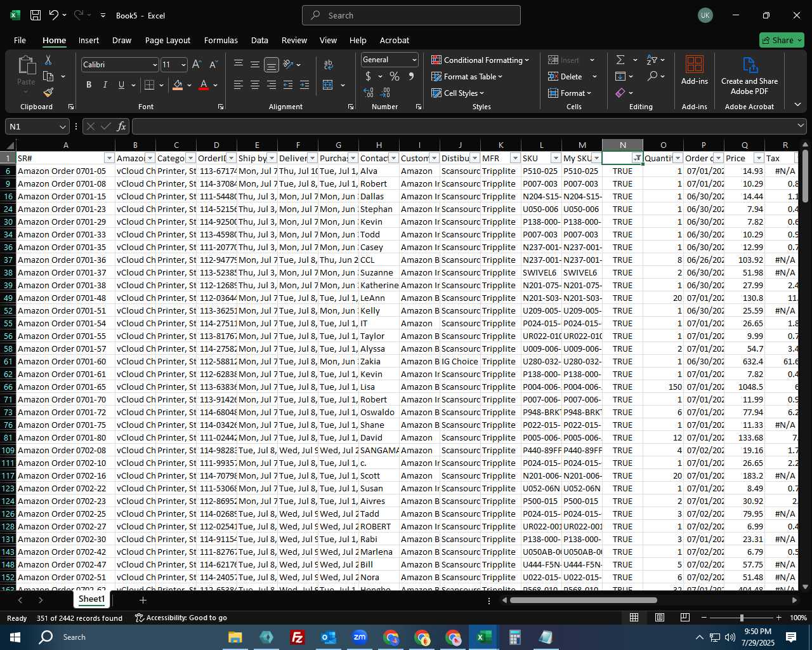Click the Cut scissors icon
The image size is (812, 650).
(x=48, y=60)
